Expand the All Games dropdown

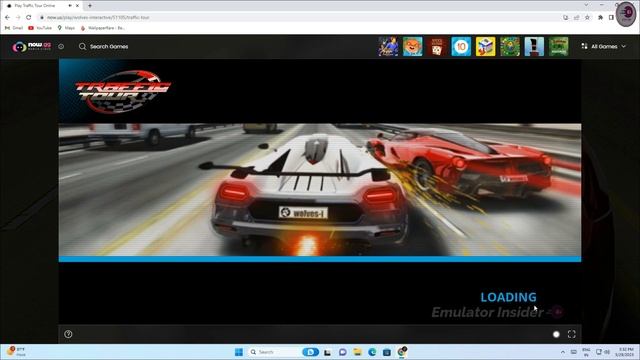point(603,47)
